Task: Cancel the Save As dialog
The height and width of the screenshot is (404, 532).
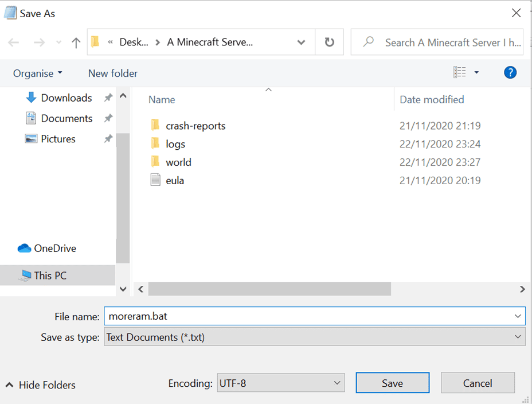Action: tap(478, 383)
